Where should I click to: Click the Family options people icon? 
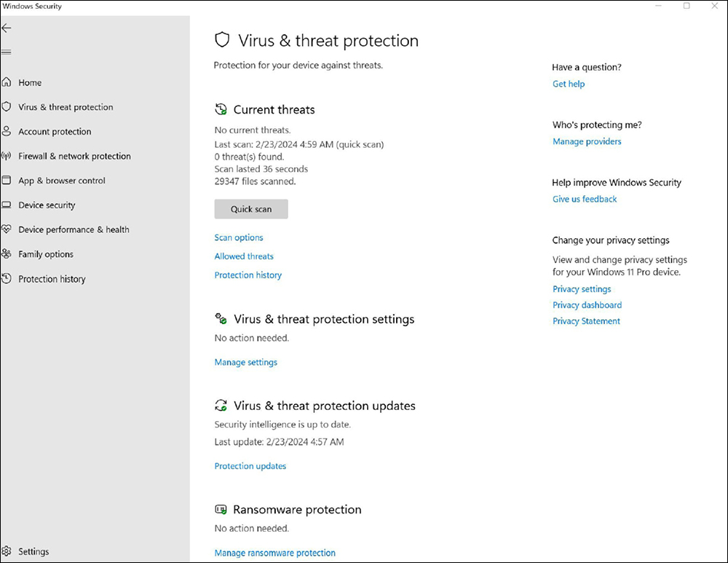click(7, 254)
